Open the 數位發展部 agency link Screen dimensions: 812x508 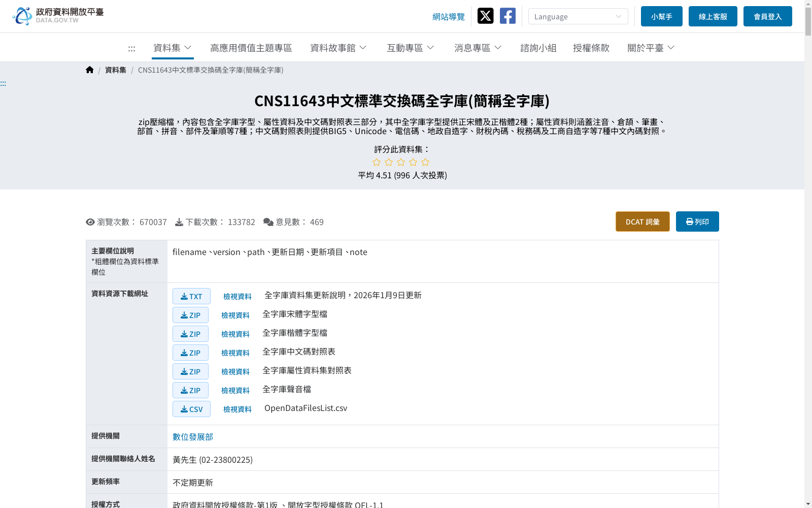(x=193, y=437)
